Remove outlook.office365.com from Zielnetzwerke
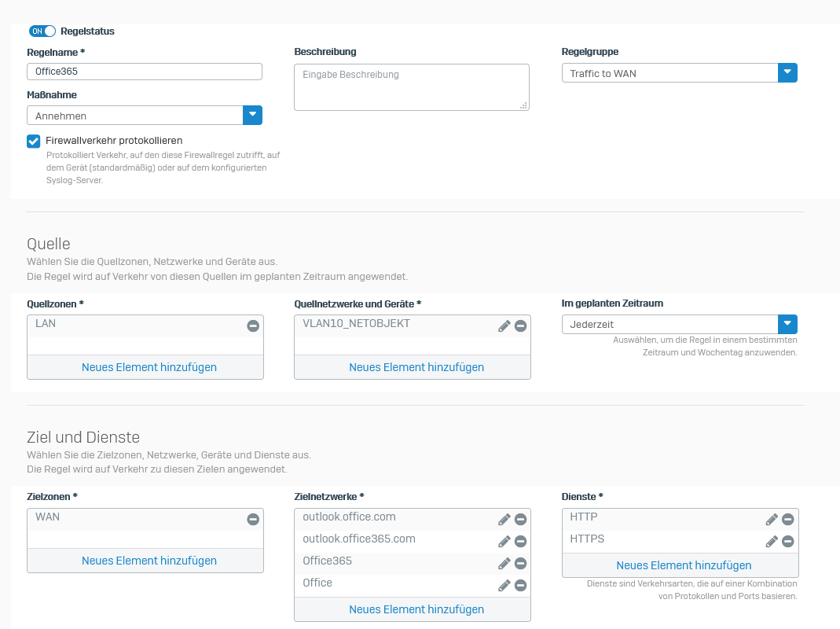This screenshot has width=840, height=629. tap(520, 542)
